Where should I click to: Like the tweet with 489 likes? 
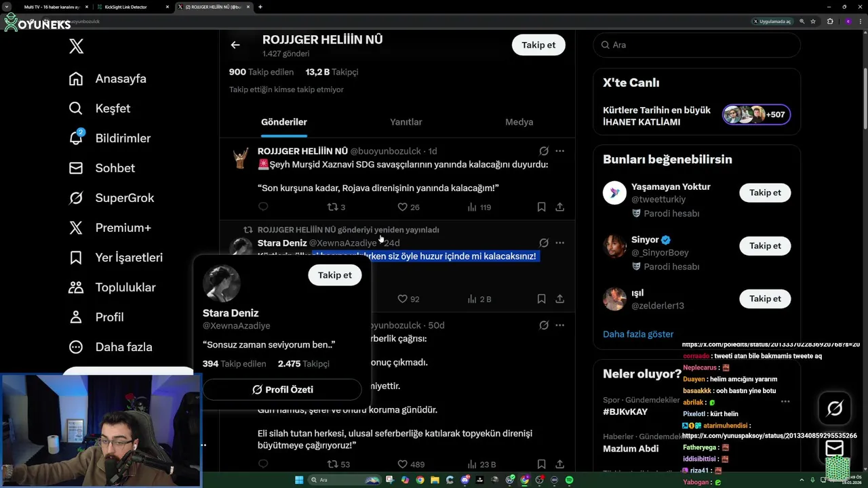click(410, 464)
